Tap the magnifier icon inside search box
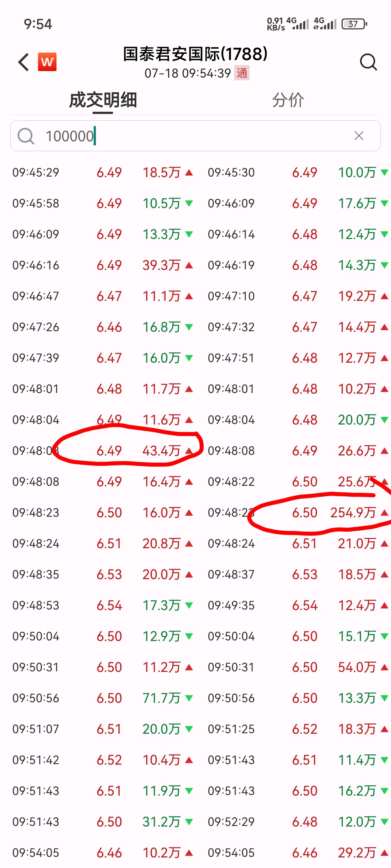Viewport: 391px width, 868px height. coord(26,136)
